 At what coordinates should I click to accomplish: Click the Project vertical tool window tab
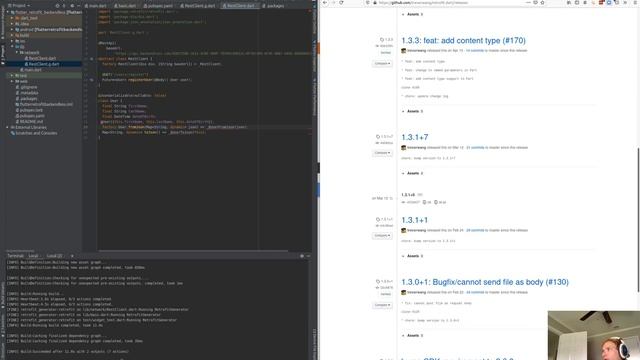point(2,55)
